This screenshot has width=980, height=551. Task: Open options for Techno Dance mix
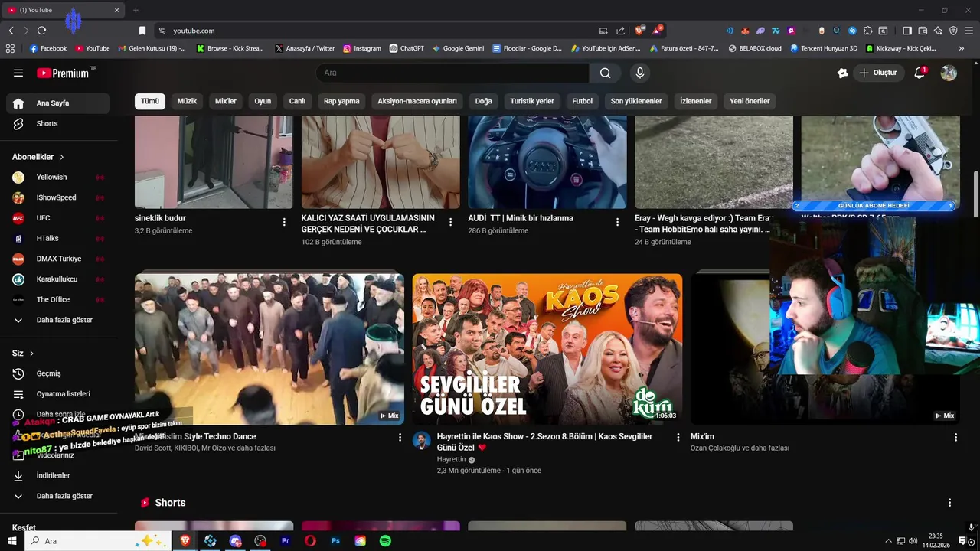coord(400,437)
